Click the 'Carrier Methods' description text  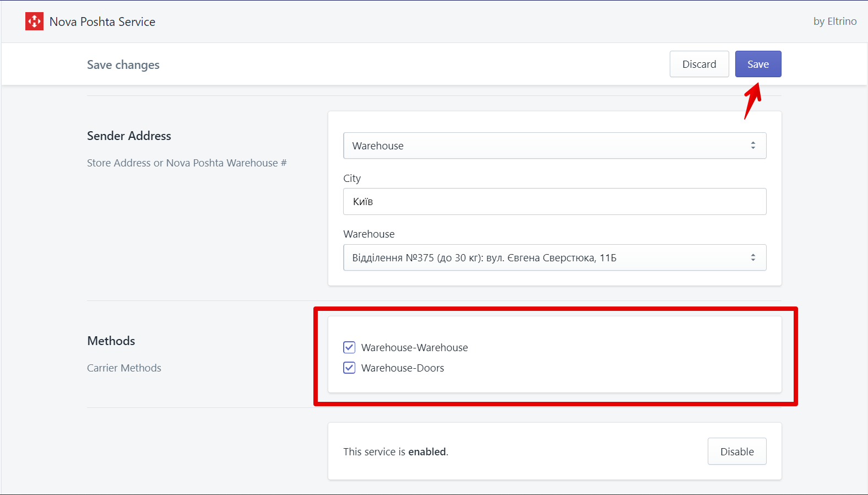point(124,368)
